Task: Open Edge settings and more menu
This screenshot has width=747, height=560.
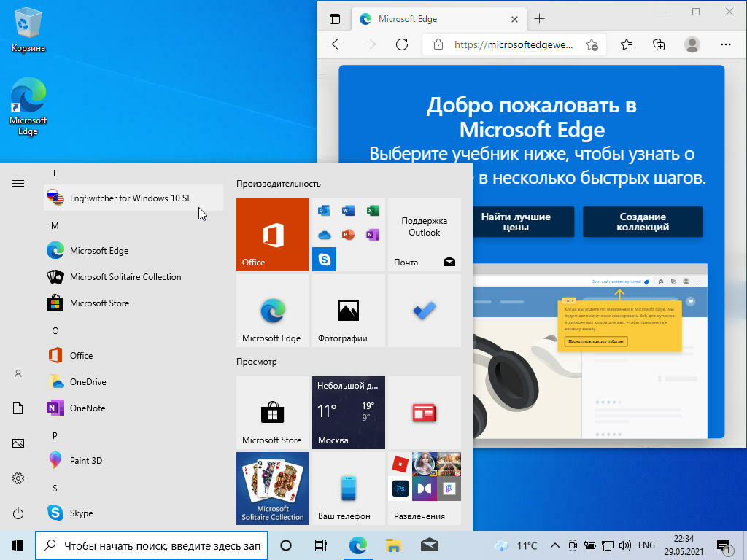Action: point(726,44)
